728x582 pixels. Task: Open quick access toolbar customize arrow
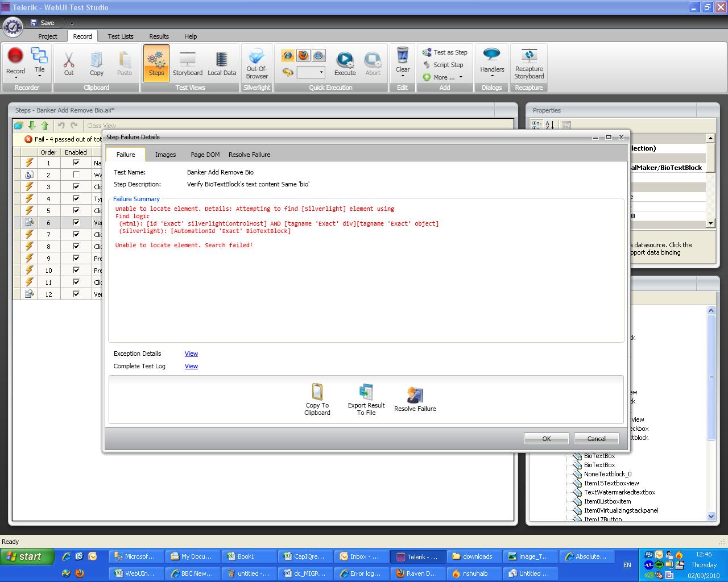(72, 23)
